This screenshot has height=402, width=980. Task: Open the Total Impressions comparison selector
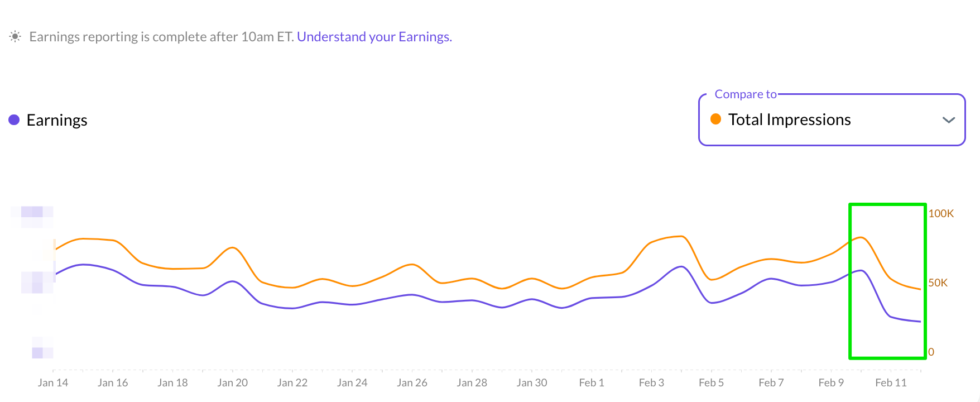tap(789, 120)
